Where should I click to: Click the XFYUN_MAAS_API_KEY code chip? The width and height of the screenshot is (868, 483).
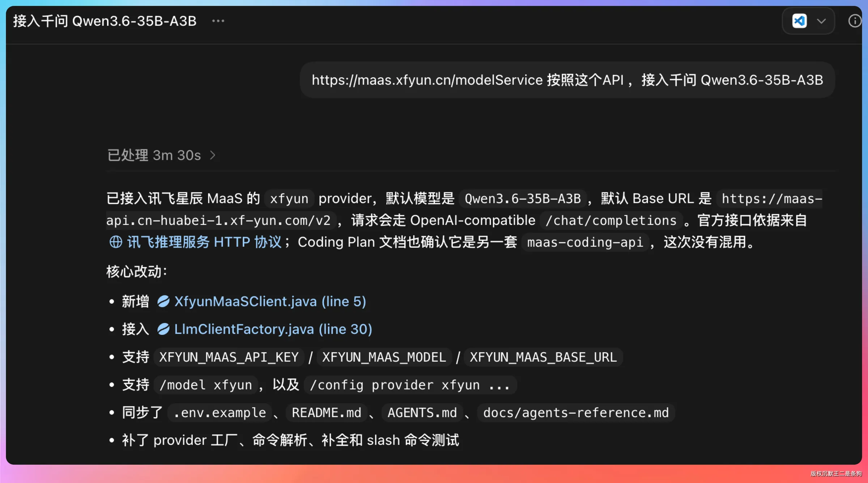[229, 357]
